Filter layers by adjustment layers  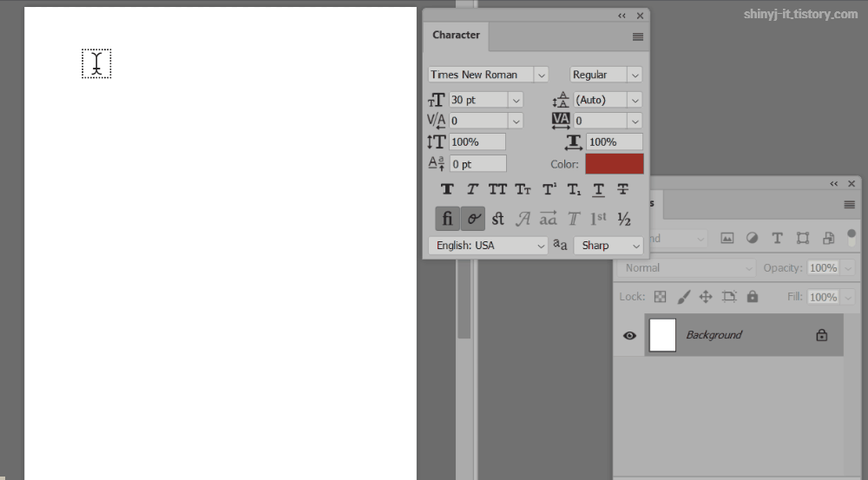(x=752, y=238)
